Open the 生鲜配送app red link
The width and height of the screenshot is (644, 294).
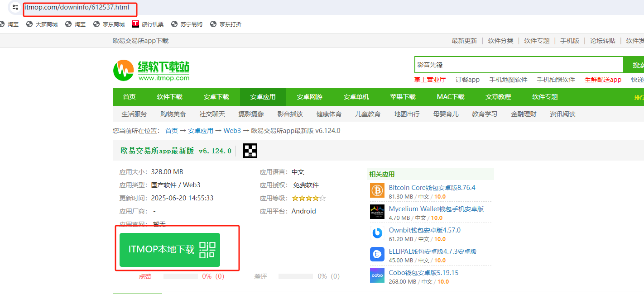(603, 80)
